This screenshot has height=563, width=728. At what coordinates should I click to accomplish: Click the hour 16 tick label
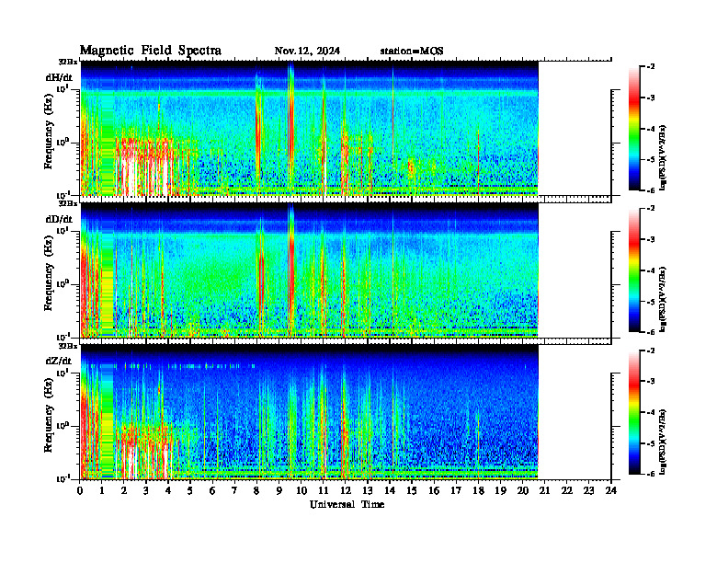click(434, 490)
